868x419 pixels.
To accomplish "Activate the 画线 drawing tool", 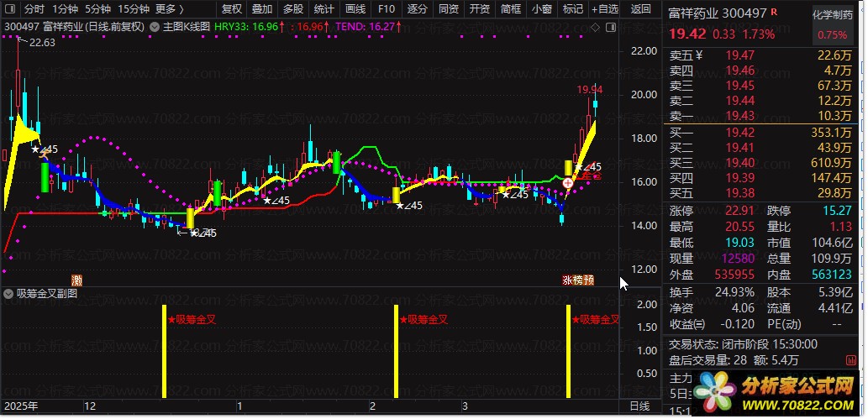I will coord(355,9).
